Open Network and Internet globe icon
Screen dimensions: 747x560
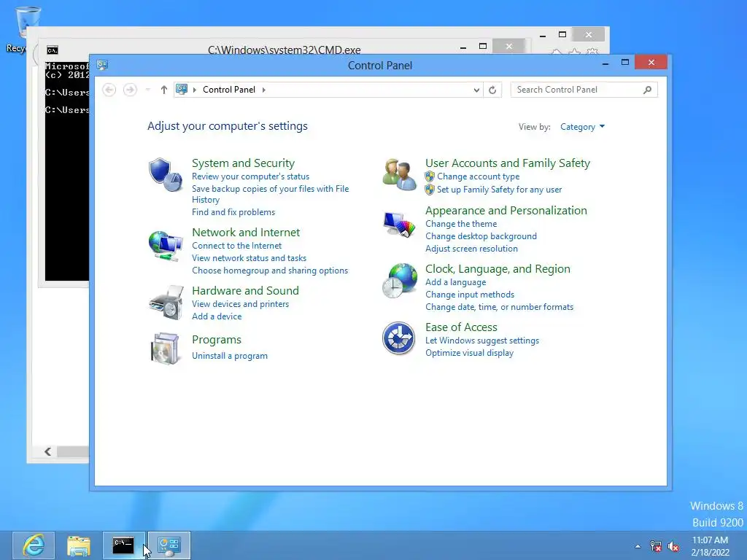[166, 246]
